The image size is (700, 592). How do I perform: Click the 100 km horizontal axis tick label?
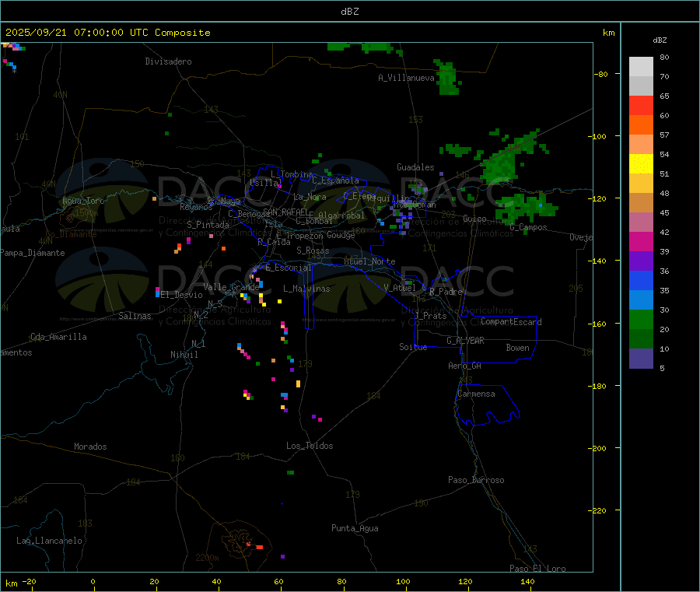[403, 582]
